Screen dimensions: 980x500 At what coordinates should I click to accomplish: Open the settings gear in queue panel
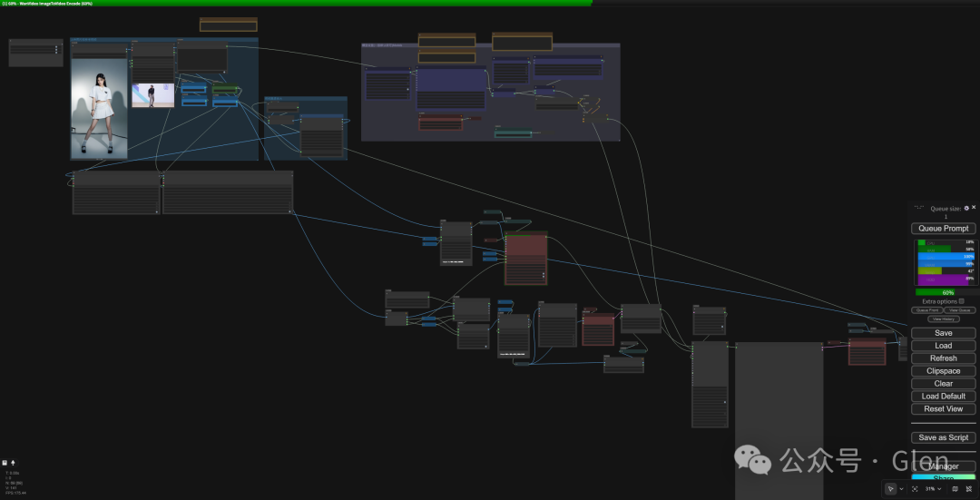coord(966,208)
